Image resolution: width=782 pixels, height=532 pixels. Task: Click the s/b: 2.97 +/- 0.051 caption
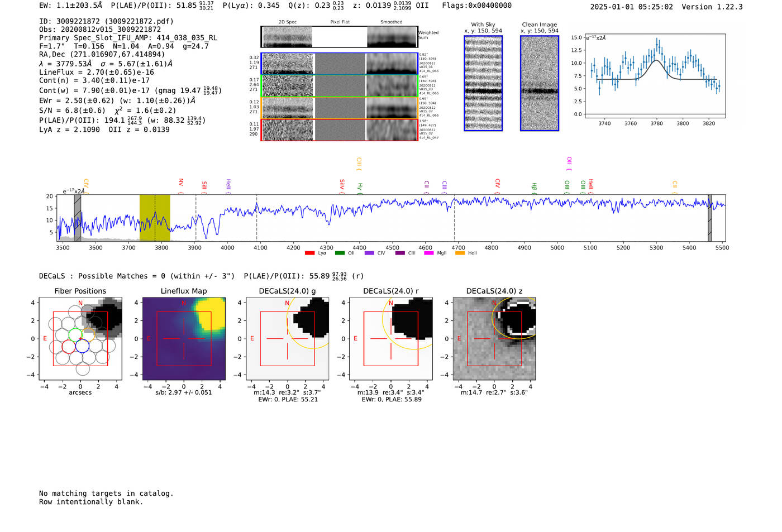[x=184, y=392]
